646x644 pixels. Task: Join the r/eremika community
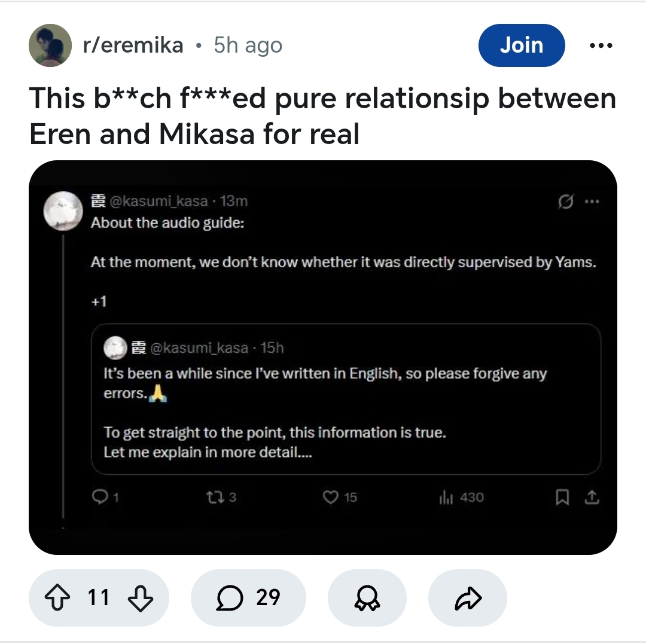521,45
